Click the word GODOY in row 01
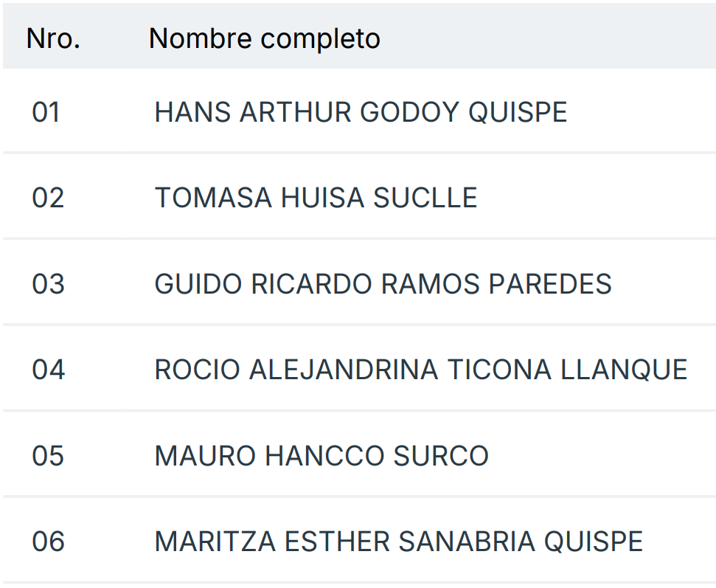This screenshot has height=588, width=716. point(409,113)
